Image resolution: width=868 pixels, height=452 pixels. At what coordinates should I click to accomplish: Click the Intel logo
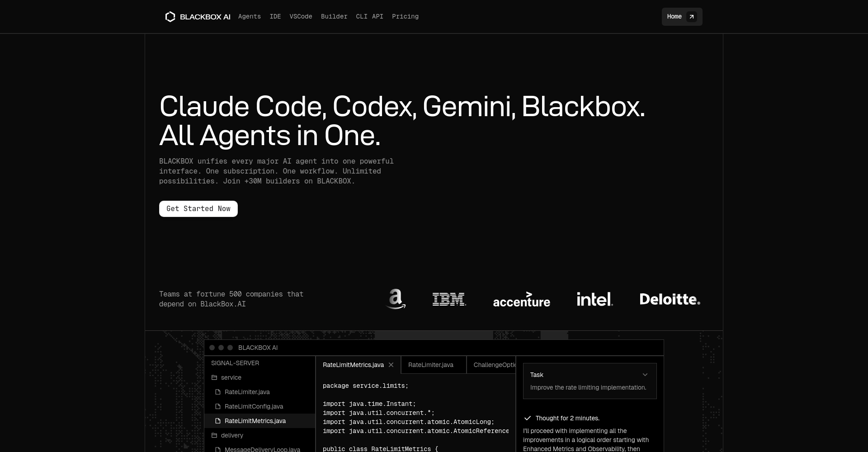click(594, 299)
